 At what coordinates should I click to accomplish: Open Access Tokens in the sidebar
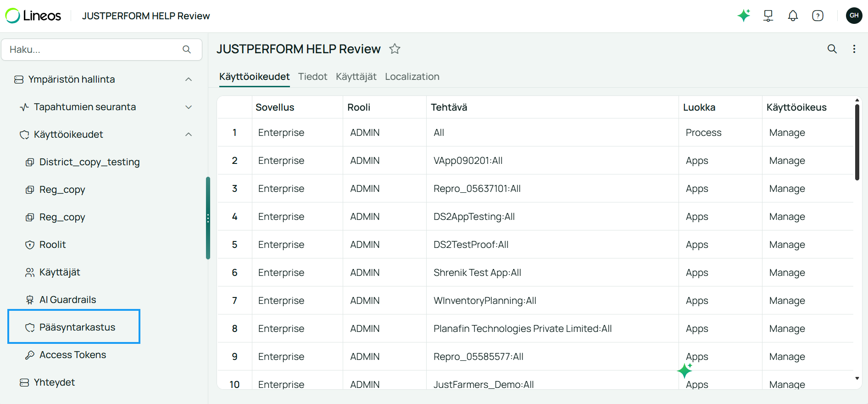click(x=72, y=355)
